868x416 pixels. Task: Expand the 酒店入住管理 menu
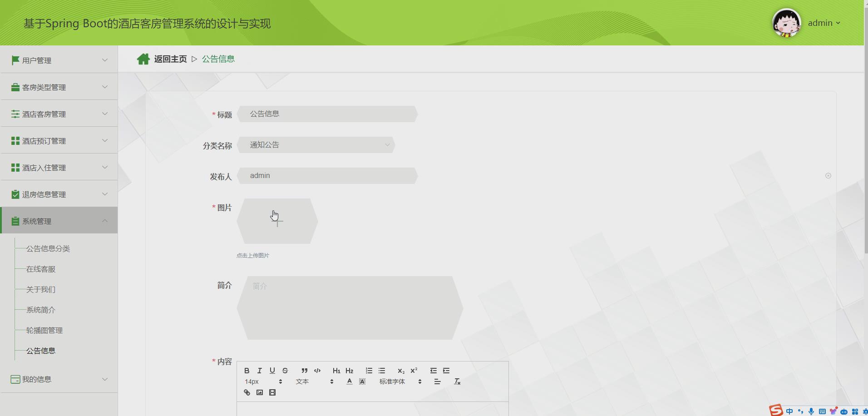pyautogui.click(x=59, y=167)
